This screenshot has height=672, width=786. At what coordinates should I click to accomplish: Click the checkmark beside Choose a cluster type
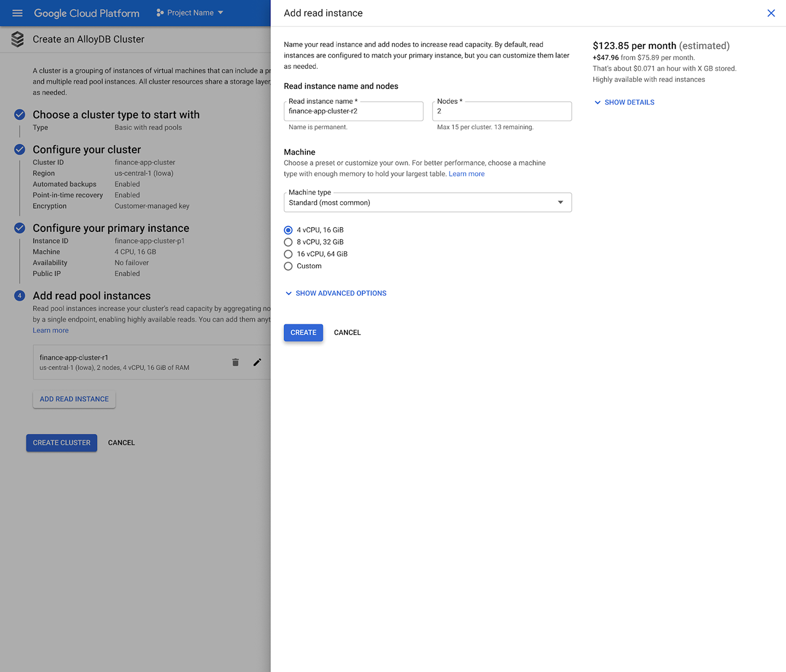tap(19, 115)
